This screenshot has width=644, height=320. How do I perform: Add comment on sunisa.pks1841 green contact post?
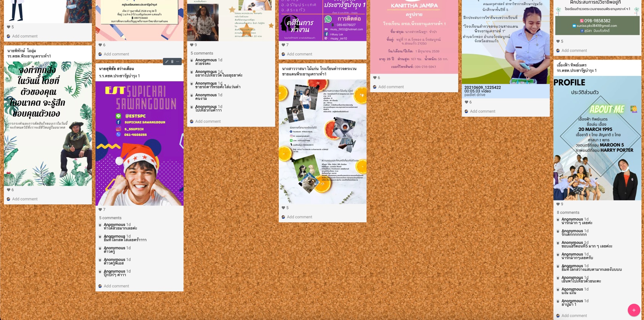574,51
